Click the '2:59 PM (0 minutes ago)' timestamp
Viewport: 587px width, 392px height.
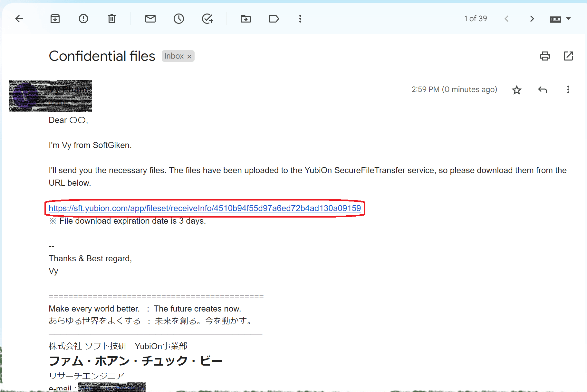[x=454, y=89]
